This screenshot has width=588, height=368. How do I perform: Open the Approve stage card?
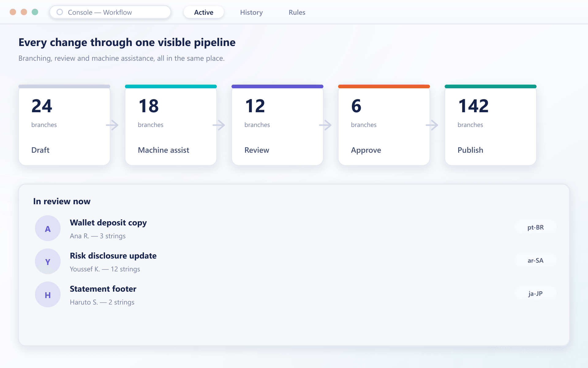384,125
